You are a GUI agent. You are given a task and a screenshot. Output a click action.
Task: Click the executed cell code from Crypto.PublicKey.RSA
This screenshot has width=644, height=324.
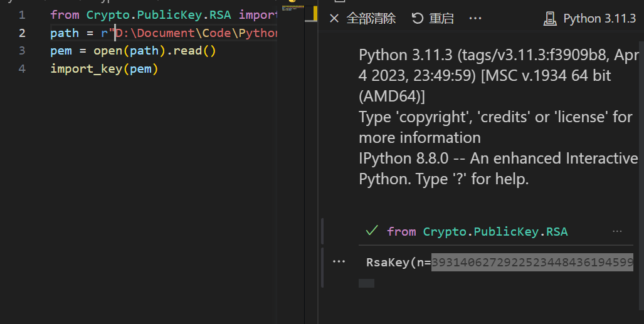click(477, 231)
